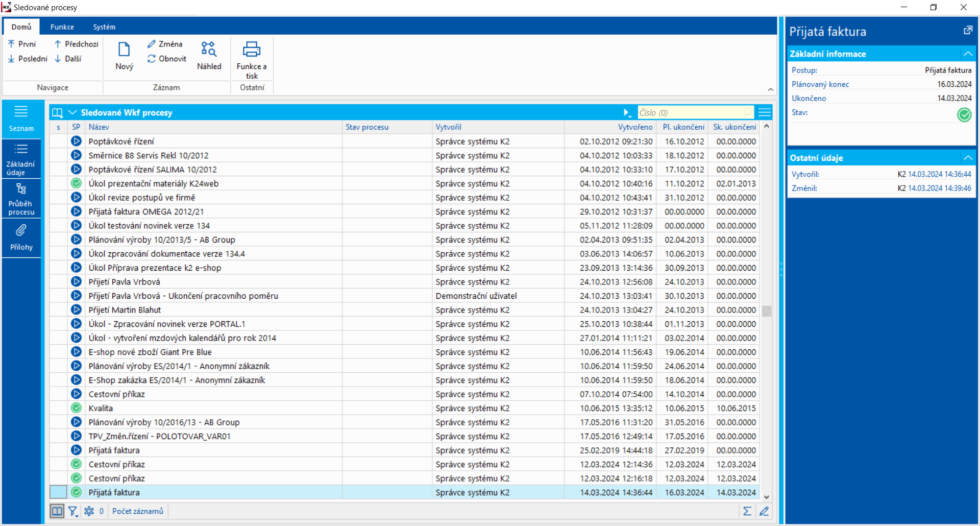
Task: Expand the Sledované Wkf procesy dropdown chevron
Action: point(72,112)
